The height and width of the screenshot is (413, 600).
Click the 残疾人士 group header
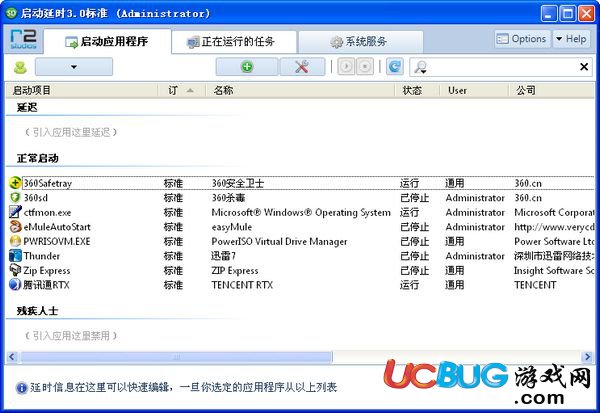(x=38, y=311)
